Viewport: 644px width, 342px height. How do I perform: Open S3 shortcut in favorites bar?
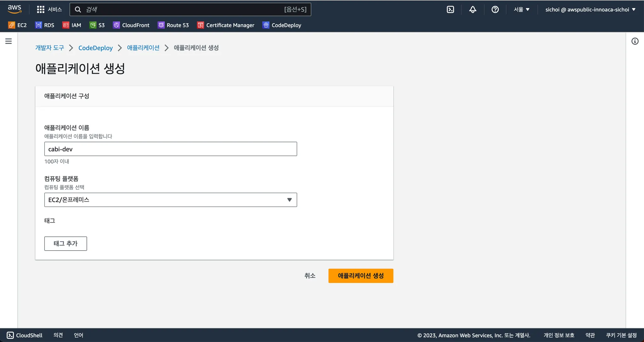click(x=97, y=25)
